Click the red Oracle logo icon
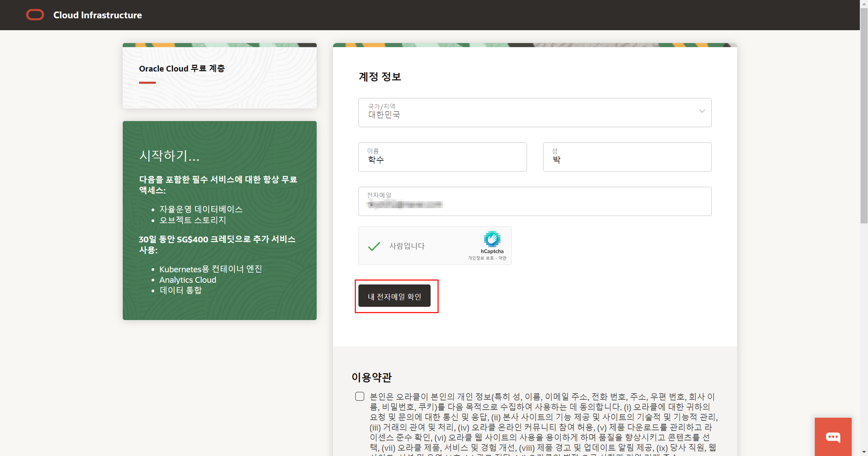The height and width of the screenshot is (456, 868). 35,15
